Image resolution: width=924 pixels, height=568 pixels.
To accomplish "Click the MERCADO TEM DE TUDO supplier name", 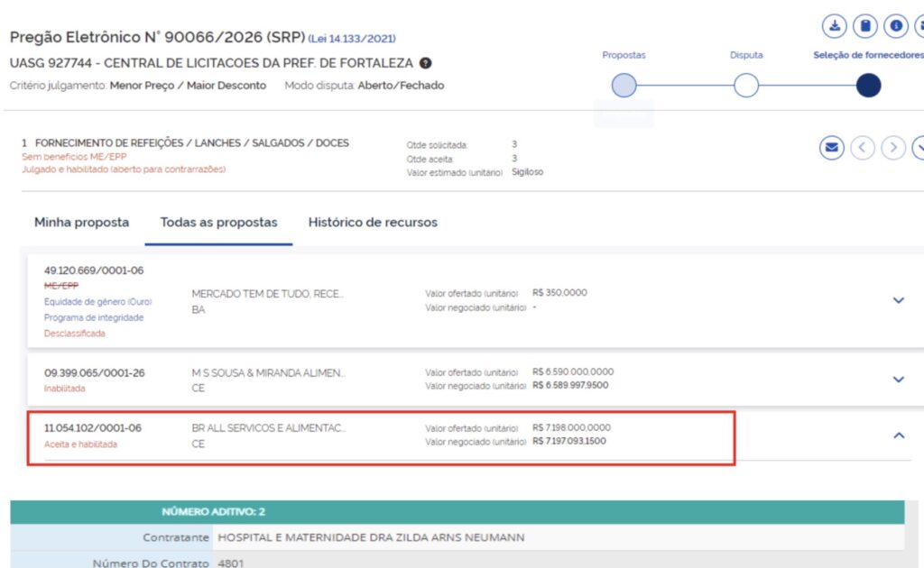I will pyautogui.click(x=267, y=294).
